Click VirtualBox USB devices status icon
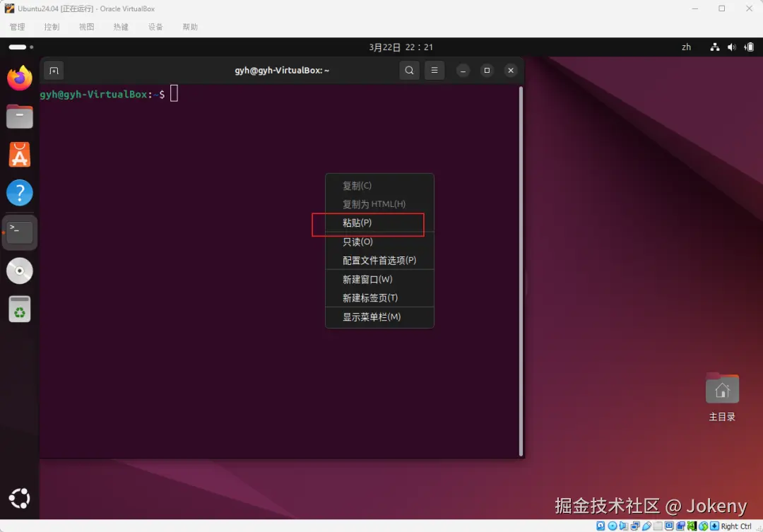The width and height of the screenshot is (763, 532). click(646, 526)
